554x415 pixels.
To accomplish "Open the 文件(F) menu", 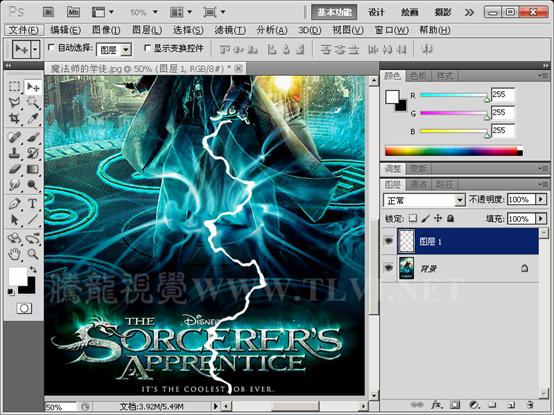I will (23, 30).
